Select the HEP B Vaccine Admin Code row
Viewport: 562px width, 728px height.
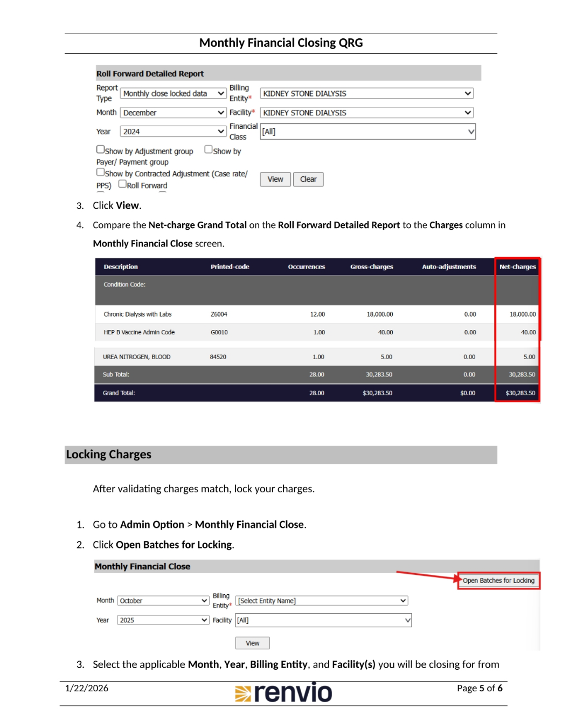click(317, 332)
